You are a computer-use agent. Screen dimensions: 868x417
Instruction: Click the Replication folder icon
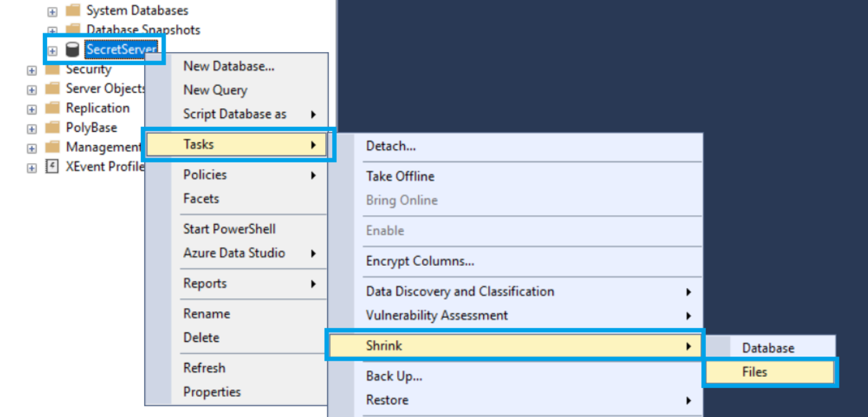click(52, 108)
